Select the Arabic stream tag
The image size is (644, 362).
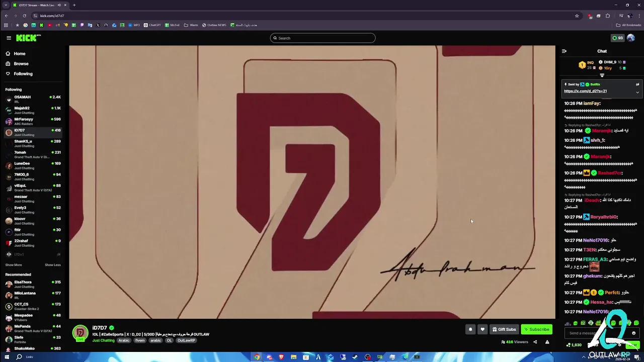coord(124,340)
